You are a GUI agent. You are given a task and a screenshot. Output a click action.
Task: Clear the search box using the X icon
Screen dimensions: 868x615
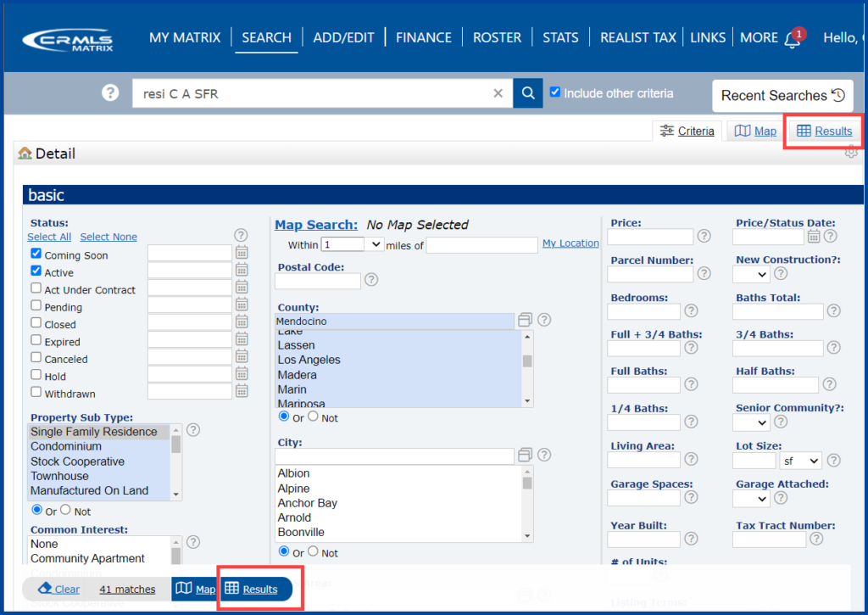coord(498,93)
